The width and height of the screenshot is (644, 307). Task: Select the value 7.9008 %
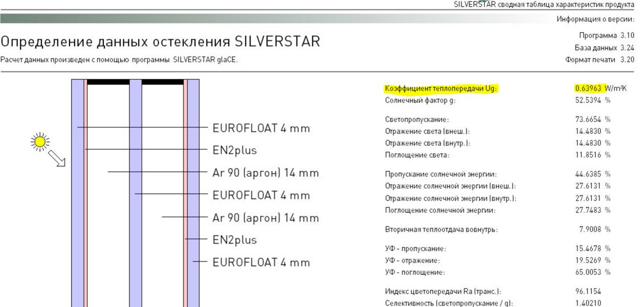tap(595, 230)
